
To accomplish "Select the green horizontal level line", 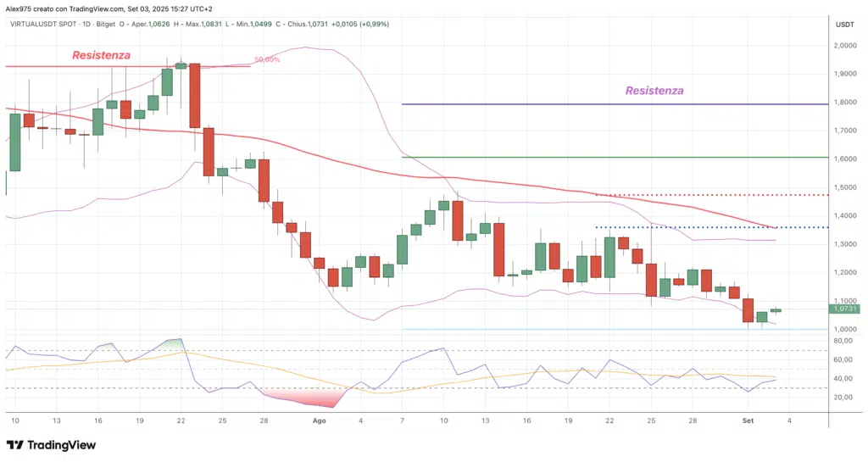I will (593, 157).
